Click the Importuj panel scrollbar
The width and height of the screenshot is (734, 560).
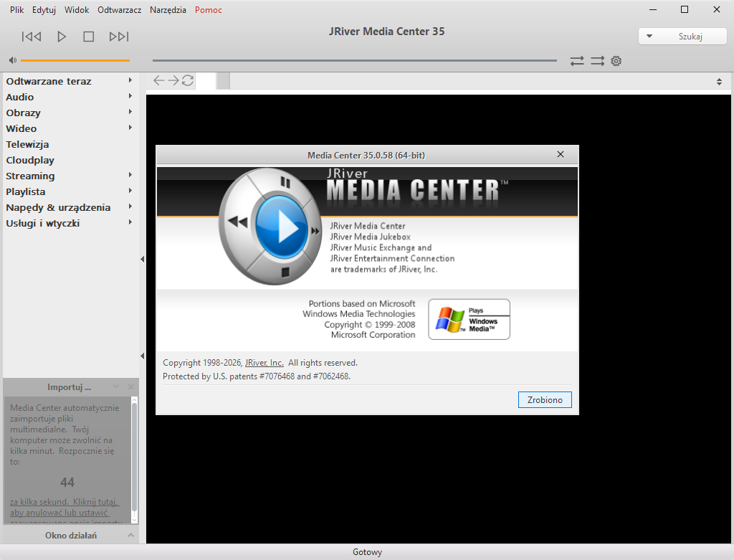click(135, 460)
